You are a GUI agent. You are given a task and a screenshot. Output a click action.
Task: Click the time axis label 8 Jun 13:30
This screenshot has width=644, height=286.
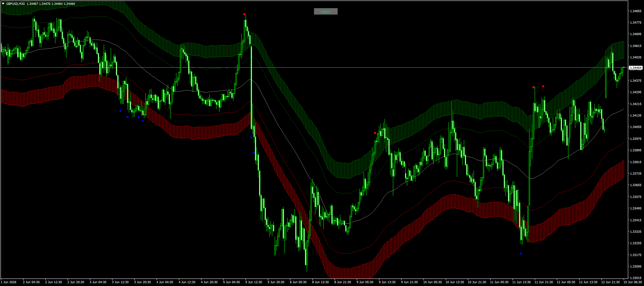[320, 282]
